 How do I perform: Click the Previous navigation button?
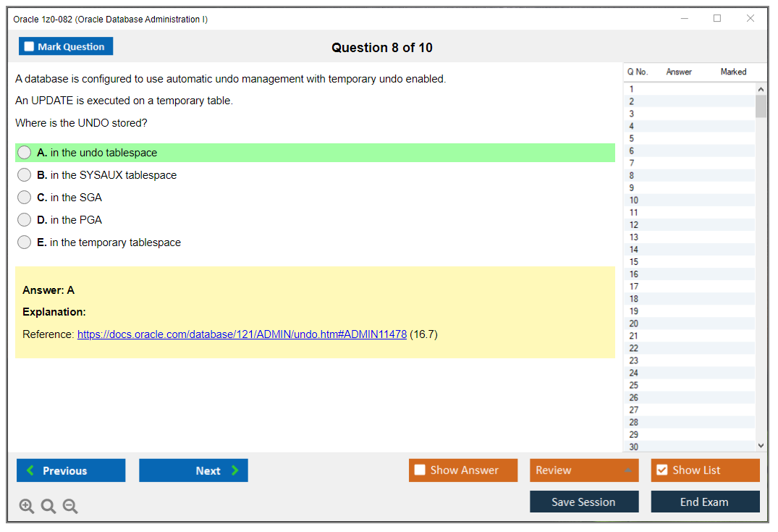tap(70, 470)
